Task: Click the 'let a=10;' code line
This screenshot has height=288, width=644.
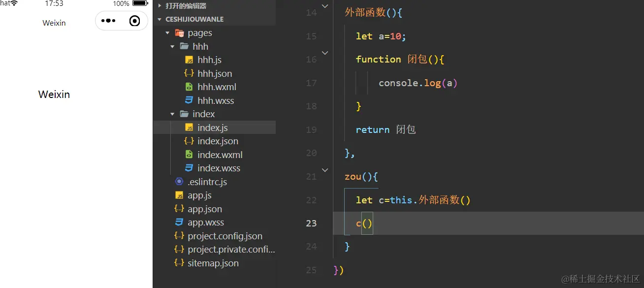Action: click(x=381, y=36)
